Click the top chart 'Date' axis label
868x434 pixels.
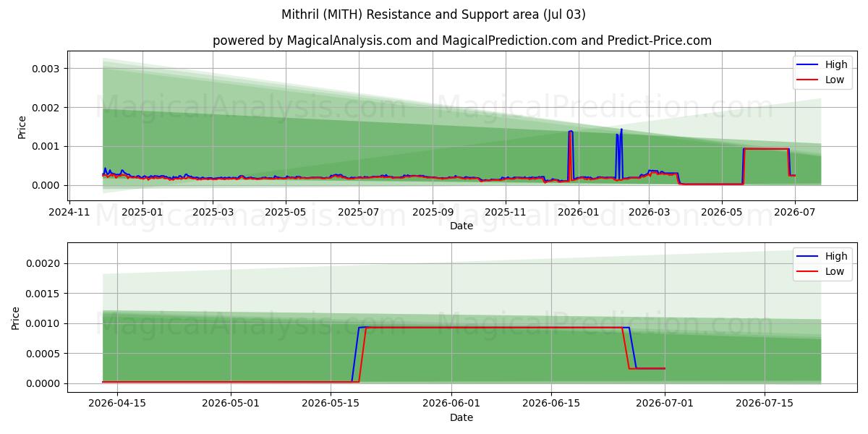[461, 226]
